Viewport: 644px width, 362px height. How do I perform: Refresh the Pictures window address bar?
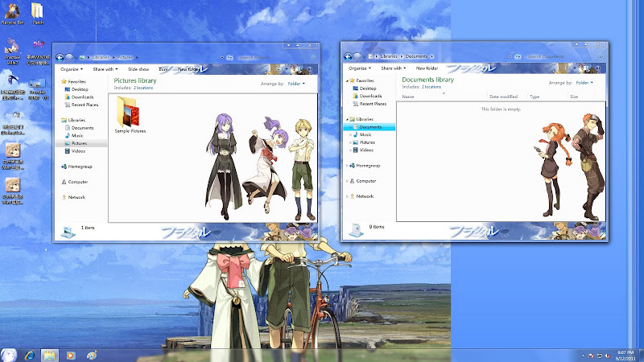click(229, 57)
